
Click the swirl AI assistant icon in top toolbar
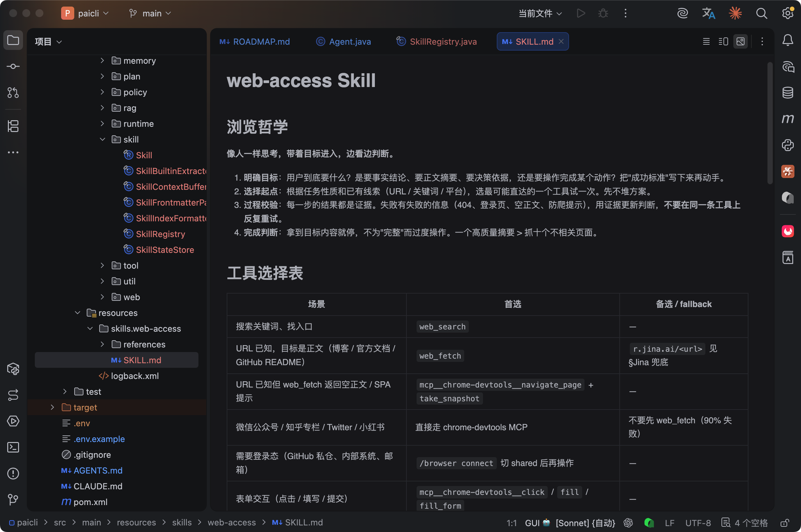682,13
